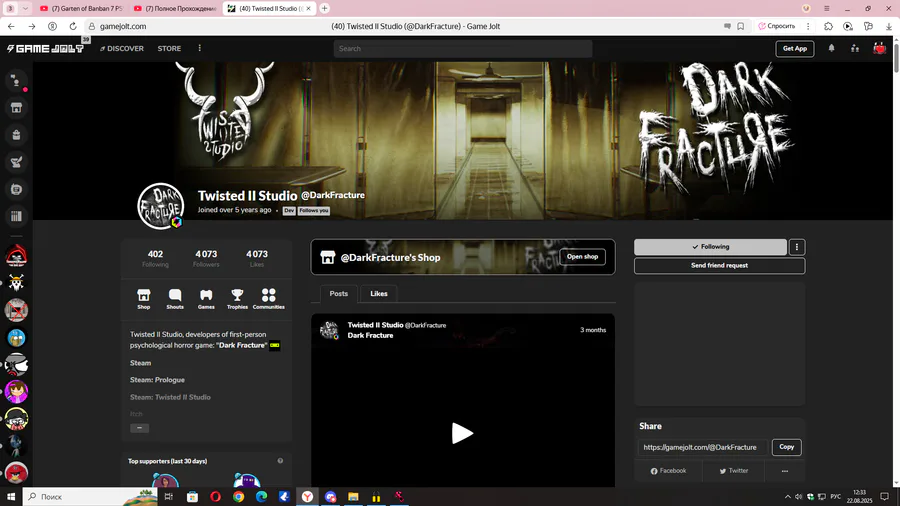Open the Steam: Twisted II Studio link
900x506 pixels.
[x=170, y=397]
